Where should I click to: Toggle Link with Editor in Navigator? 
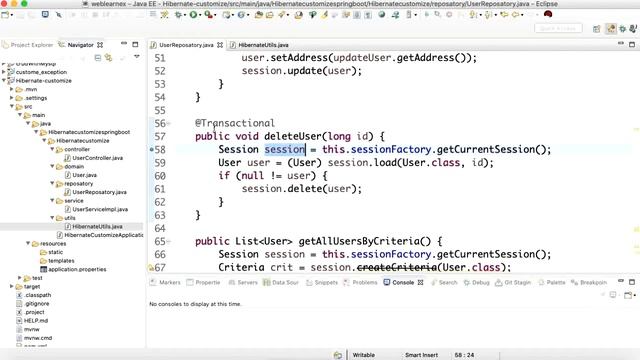tap(109, 58)
